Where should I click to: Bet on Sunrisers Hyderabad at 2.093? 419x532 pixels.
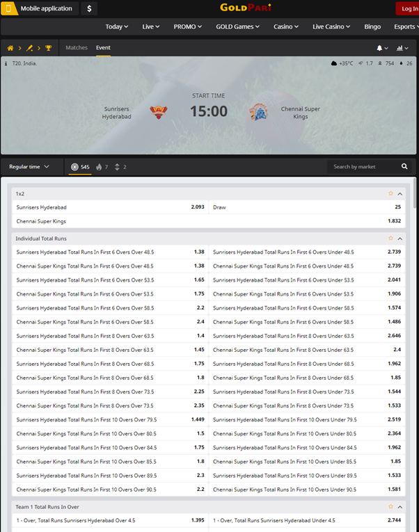tap(110, 207)
